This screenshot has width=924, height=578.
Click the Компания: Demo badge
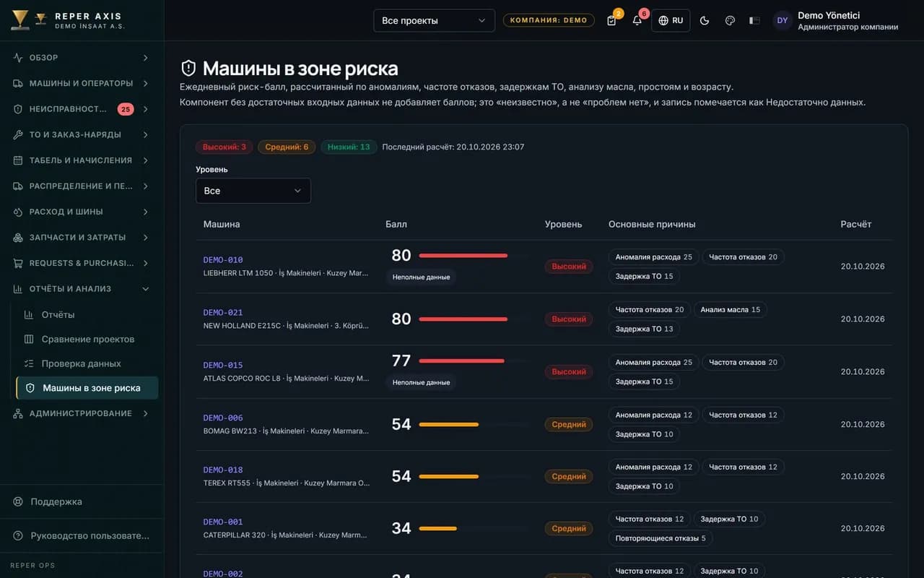click(549, 20)
